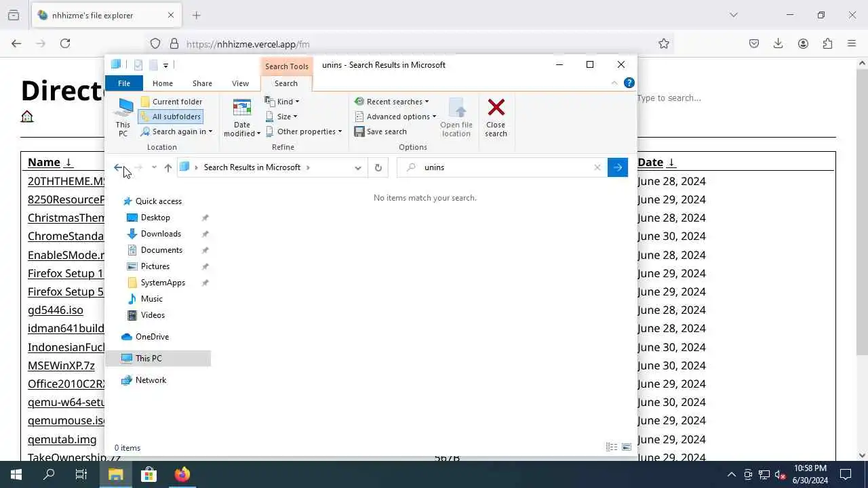The image size is (868, 488).
Task: Bookmark page with Firefox star icon
Action: click(664, 43)
